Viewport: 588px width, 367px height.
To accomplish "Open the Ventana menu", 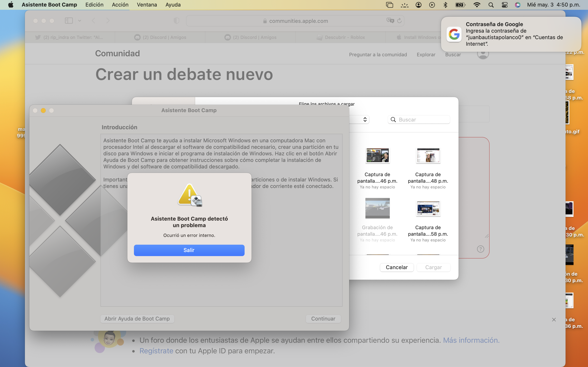I will click(147, 5).
